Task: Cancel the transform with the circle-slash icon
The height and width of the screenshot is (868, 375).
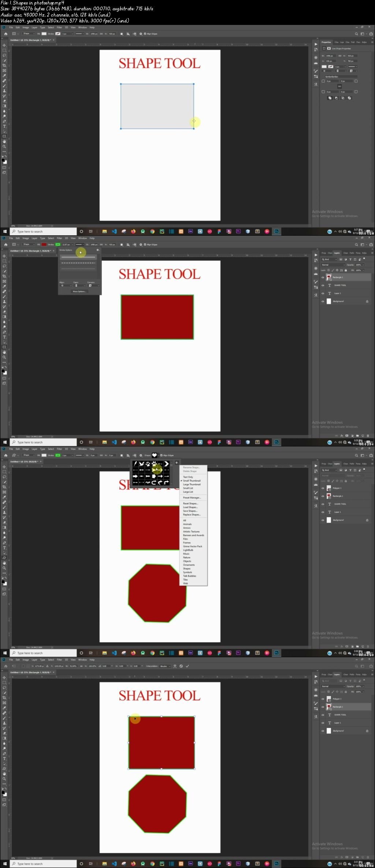Action: pyautogui.click(x=181, y=666)
